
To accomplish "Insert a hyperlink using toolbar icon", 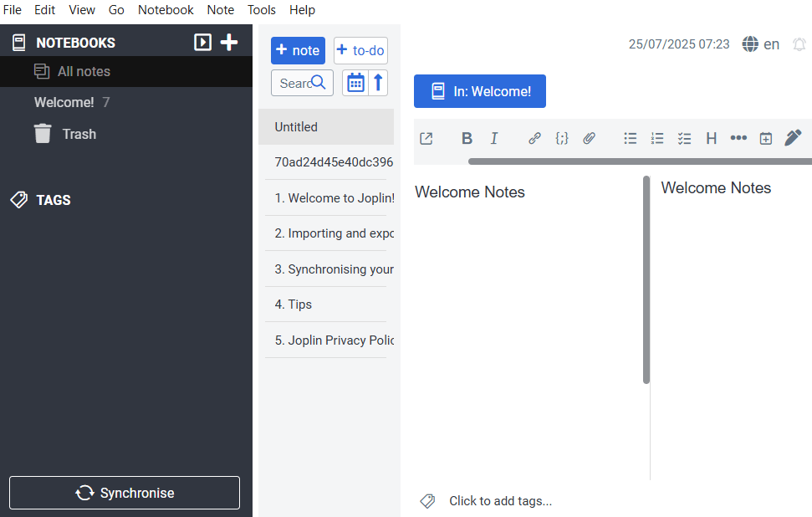I will [x=534, y=139].
